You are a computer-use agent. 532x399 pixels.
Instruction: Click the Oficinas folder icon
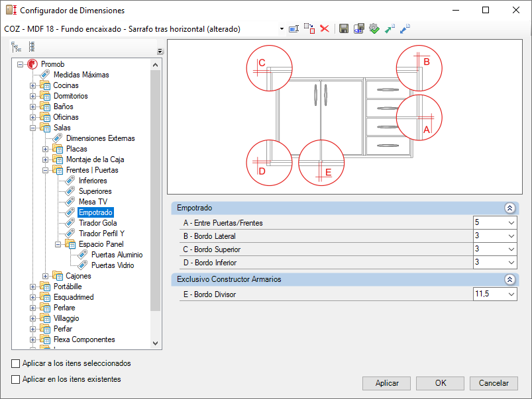pyautogui.click(x=45, y=117)
